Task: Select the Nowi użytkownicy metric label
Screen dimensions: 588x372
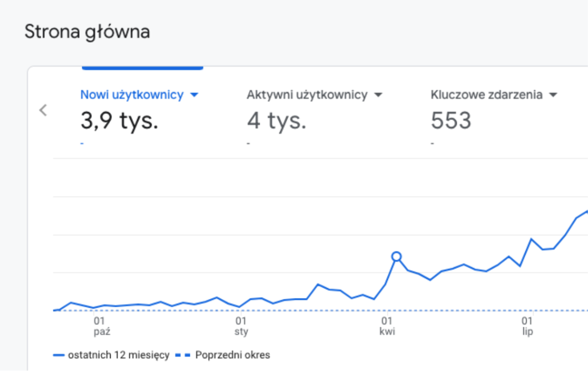Action: [x=132, y=95]
